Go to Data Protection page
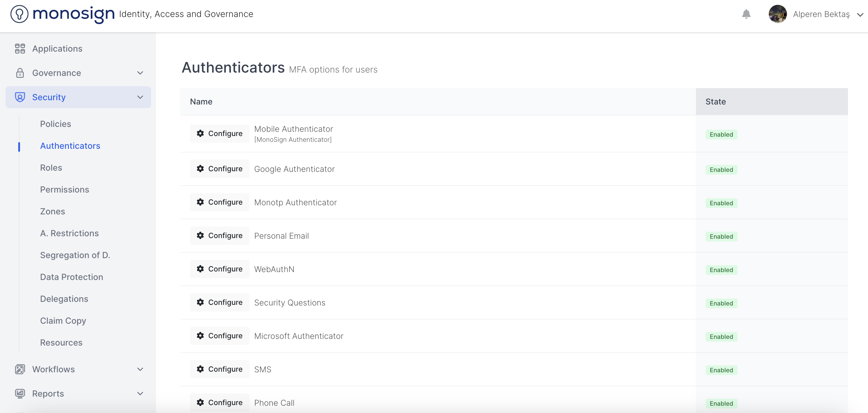The image size is (868, 413). click(x=71, y=277)
